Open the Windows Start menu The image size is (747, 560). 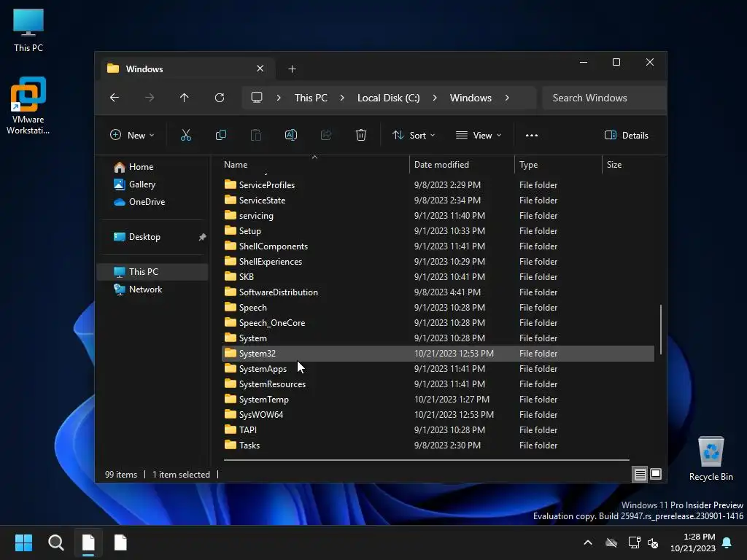(23, 542)
